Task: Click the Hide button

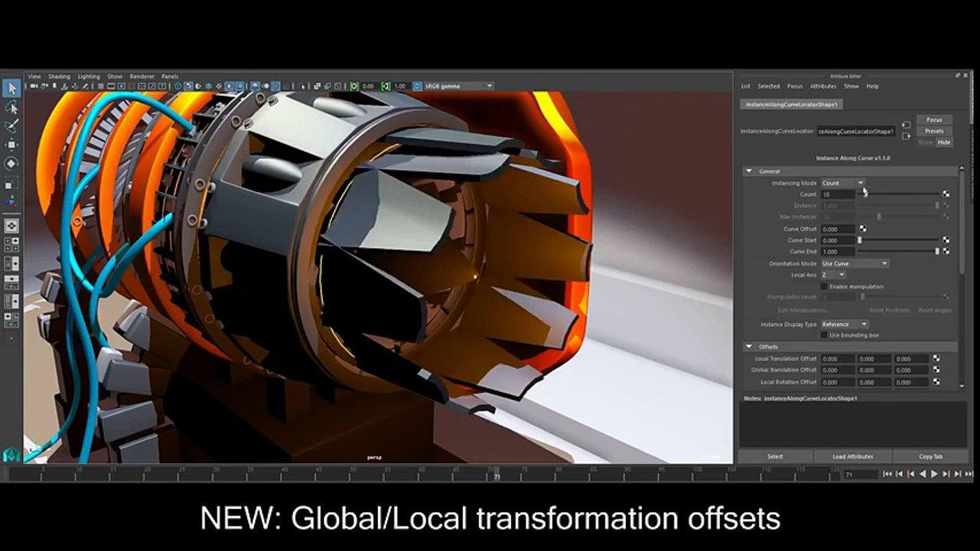Action: [x=944, y=142]
